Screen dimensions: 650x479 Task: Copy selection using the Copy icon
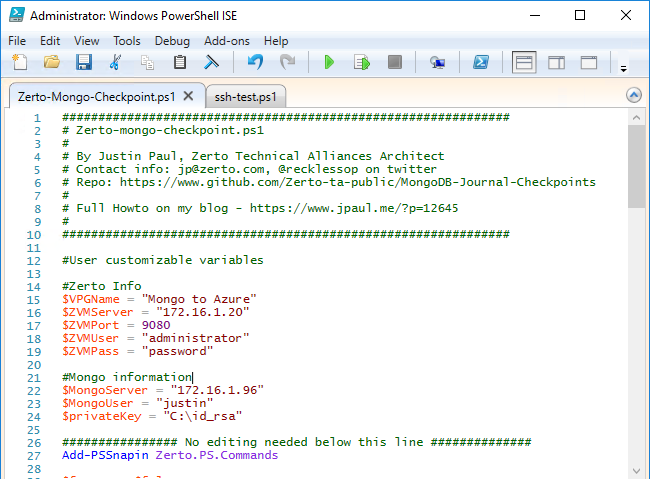pyautogui.click(x=147, y=63)
